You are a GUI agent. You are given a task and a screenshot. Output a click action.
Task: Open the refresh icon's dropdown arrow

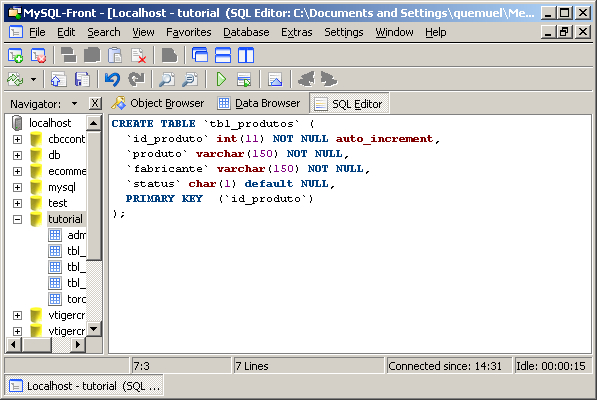(34, 80)
